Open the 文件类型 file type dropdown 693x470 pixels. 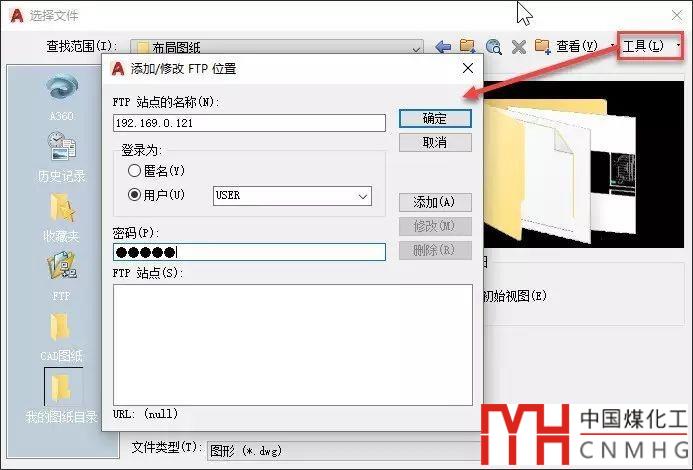click(345, 451)
